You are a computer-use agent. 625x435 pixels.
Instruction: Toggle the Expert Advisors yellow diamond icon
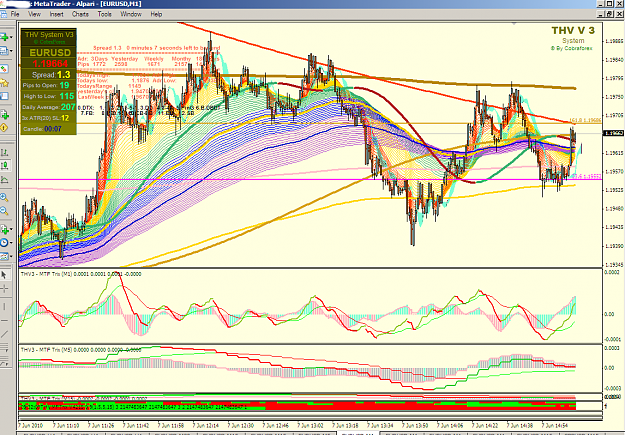pos(4,128)
